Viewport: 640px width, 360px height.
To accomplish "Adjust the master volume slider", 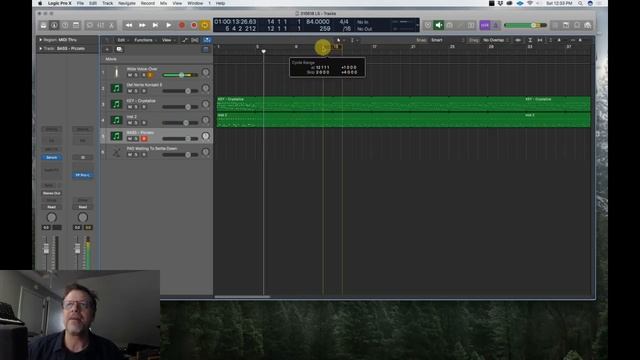I will (525, 25).
